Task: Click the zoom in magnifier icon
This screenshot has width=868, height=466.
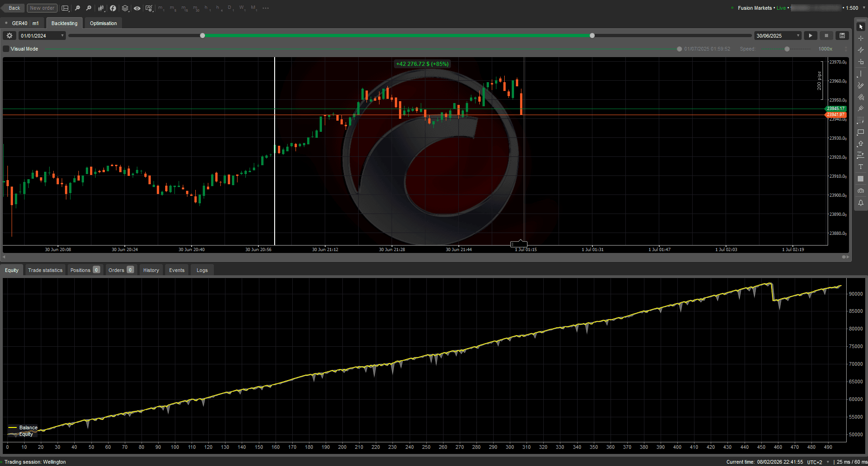Action: pyautogui.click(x=89, y=8)
